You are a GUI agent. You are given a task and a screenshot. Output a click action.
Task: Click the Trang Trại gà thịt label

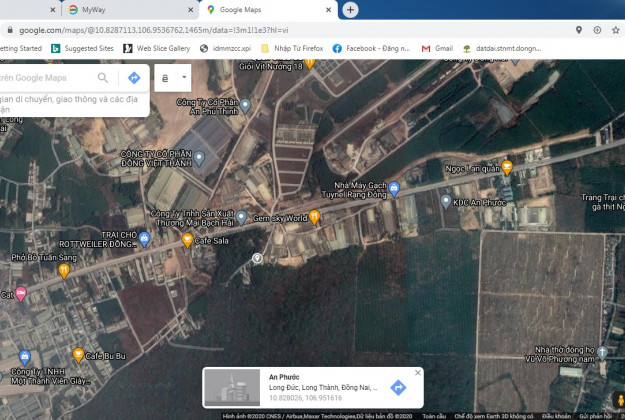coord(603,202)
